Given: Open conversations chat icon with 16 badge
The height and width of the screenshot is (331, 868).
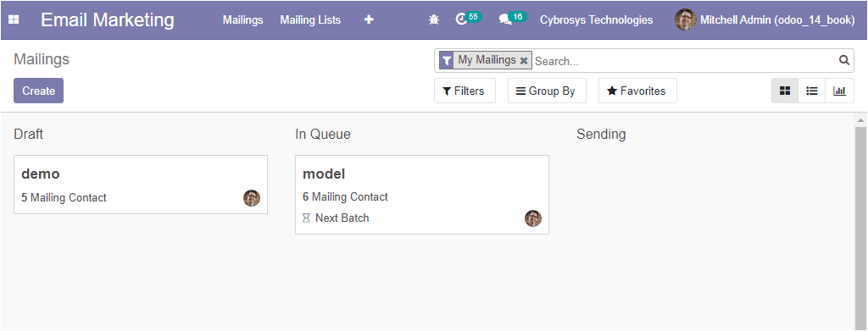Looking at the screenshot, I should coord(511,19).
